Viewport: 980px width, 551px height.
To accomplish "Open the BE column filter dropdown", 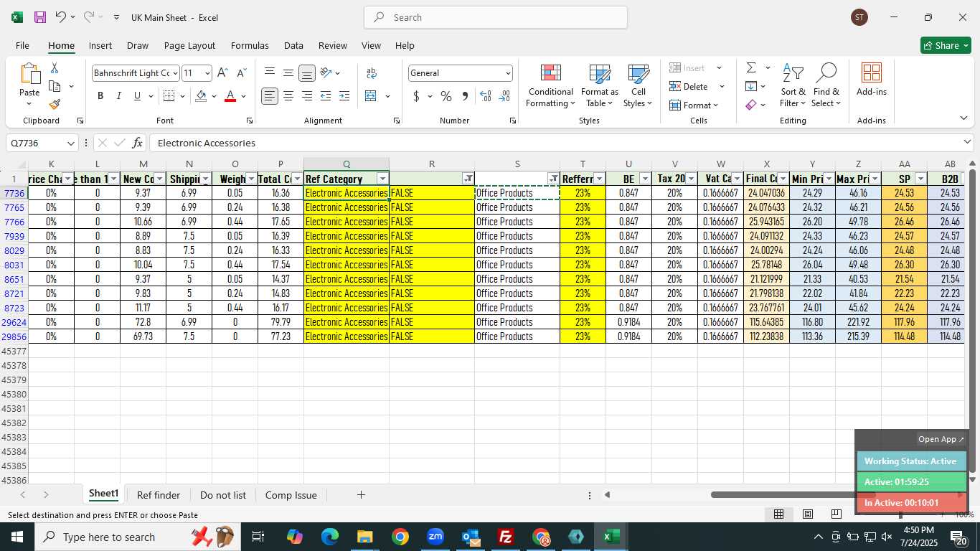I will (x=644, y=179).
